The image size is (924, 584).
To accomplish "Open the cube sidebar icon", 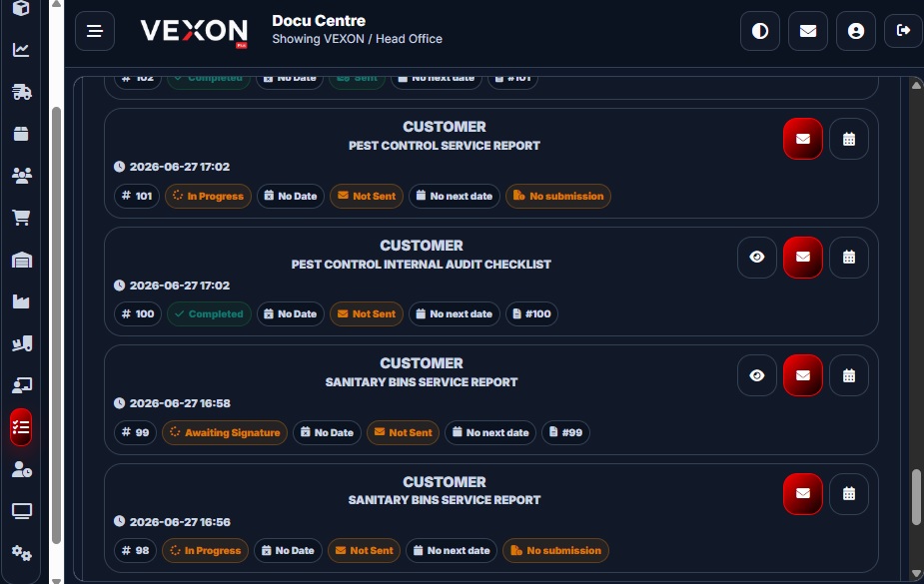I will pyautogui.click(x=21, y=8).
